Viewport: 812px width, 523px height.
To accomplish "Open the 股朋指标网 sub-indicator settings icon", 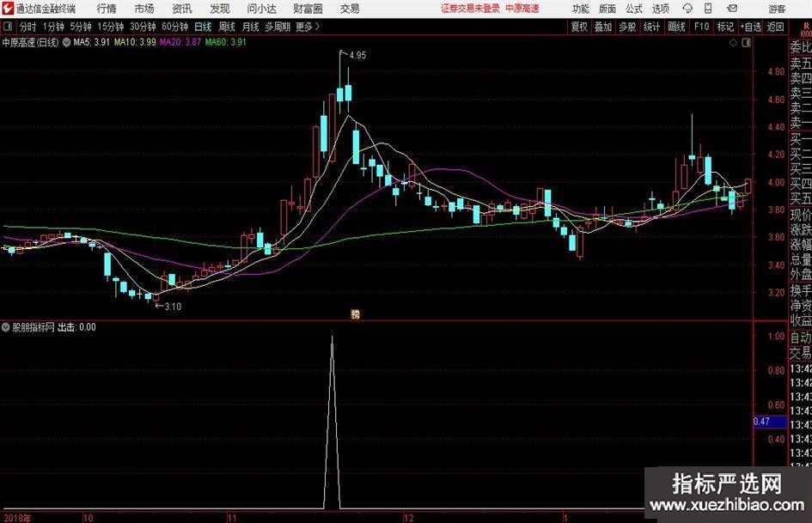I will (6, 327).
